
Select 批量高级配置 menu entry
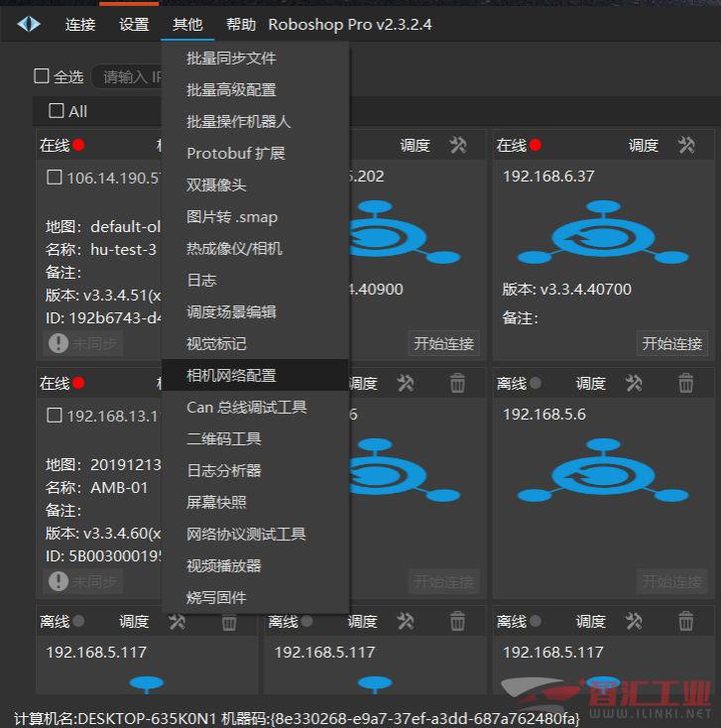click(x=255, y=89)
